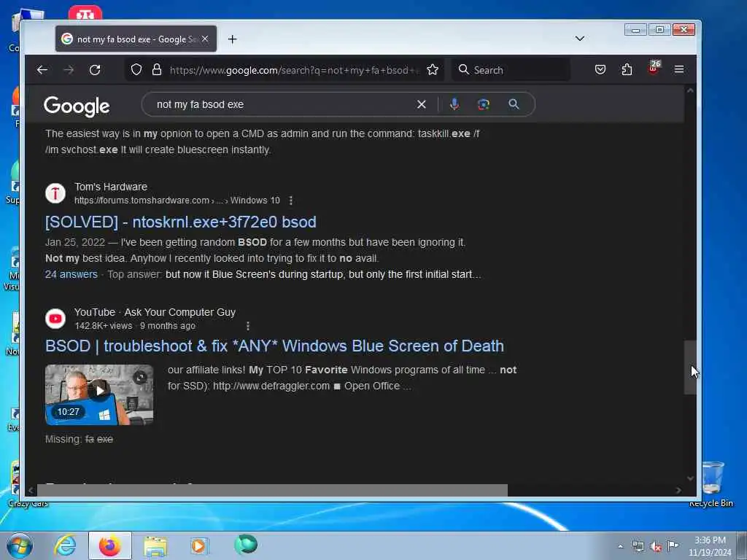Screen dimensions: 747x560
Task: Open more options for Tom's Hardware result
Action: pyautogui.click(x=290, y=201)
